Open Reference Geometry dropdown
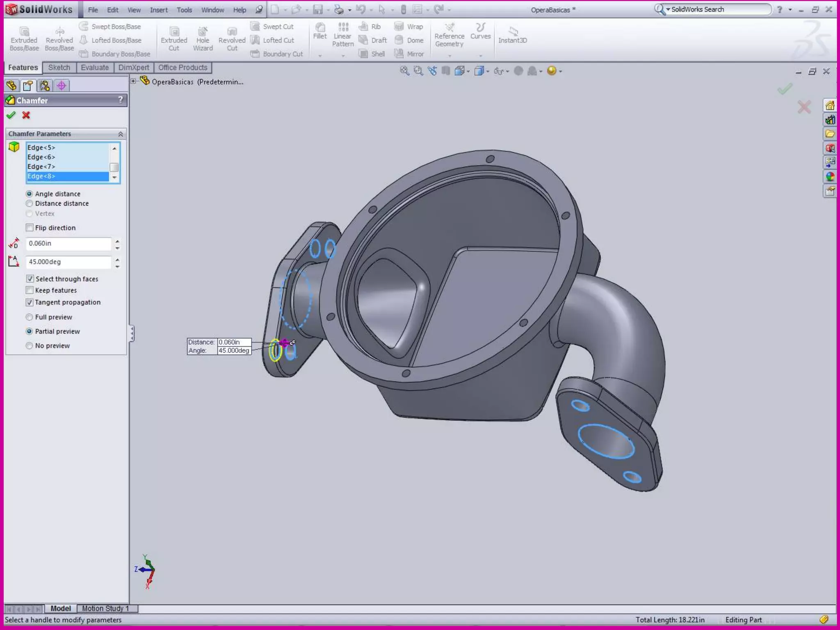 coord(450,55)
